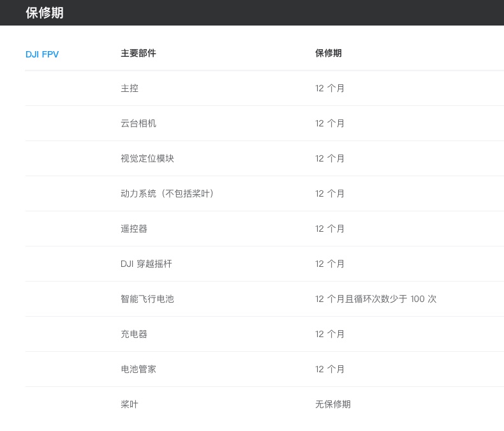Select the 动力系统（不包括桨叶）cell

click(167, 193)
